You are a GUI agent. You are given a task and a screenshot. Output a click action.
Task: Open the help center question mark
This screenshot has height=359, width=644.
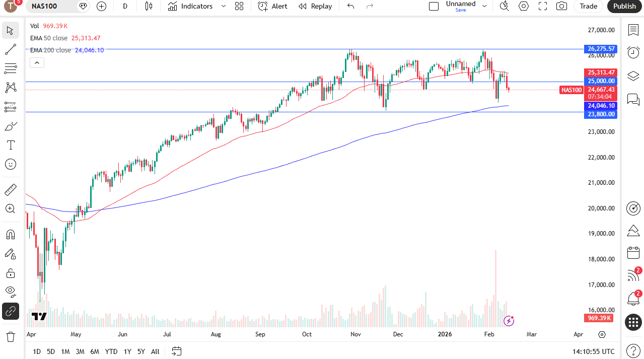pos(633,351)
